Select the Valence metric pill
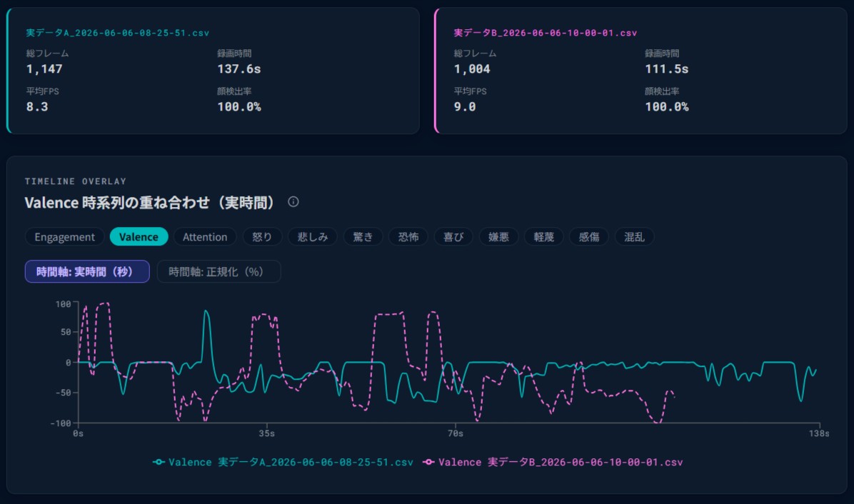The width and height of the screenshot is (854, 504). coord(139,237)
